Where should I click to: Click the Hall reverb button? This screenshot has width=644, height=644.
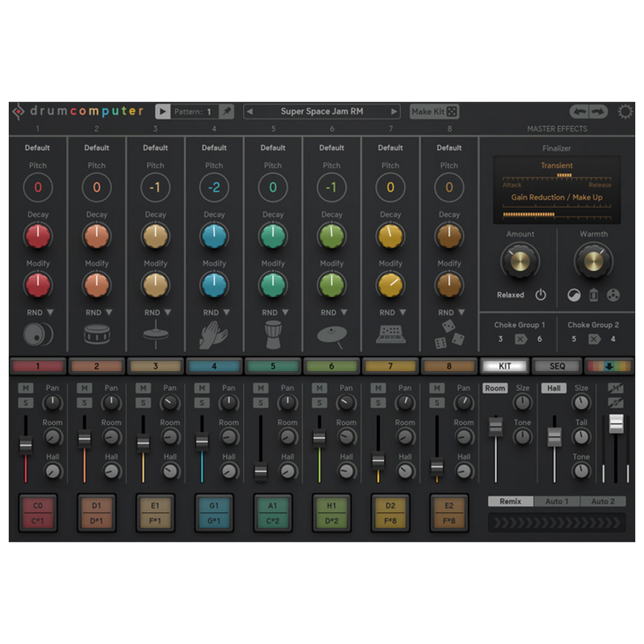[554, 388]
